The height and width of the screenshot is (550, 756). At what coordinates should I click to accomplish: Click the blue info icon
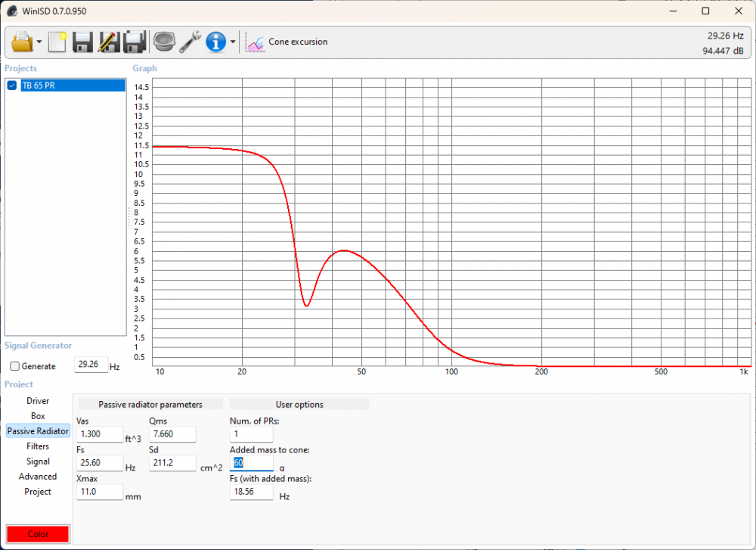[216, 42]
